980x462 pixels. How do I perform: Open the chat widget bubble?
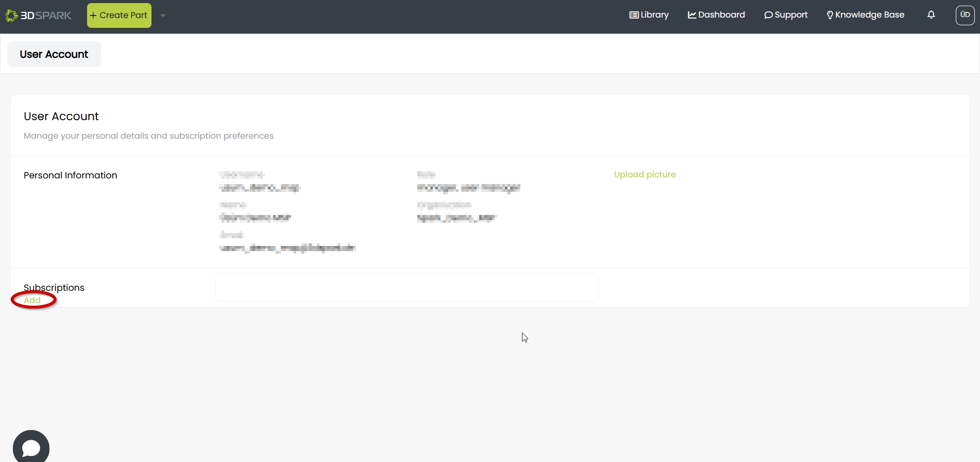(x=31, y=448)
